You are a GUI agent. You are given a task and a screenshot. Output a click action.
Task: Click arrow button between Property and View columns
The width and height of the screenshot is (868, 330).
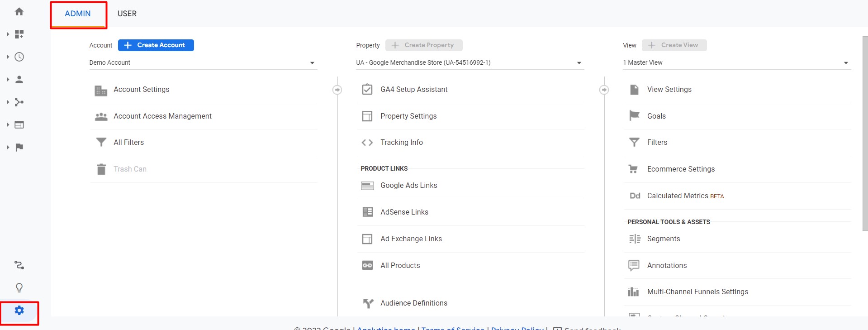tap(604, 90)
